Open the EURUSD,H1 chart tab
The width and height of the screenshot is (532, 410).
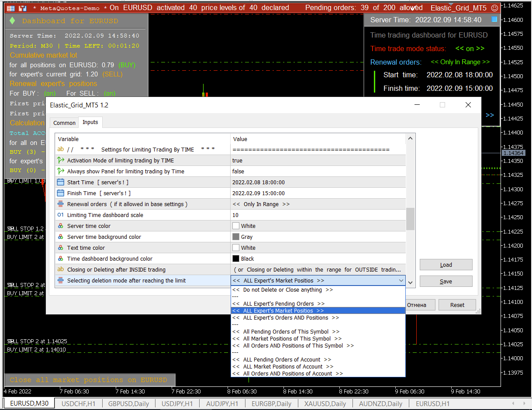(433, 404)
